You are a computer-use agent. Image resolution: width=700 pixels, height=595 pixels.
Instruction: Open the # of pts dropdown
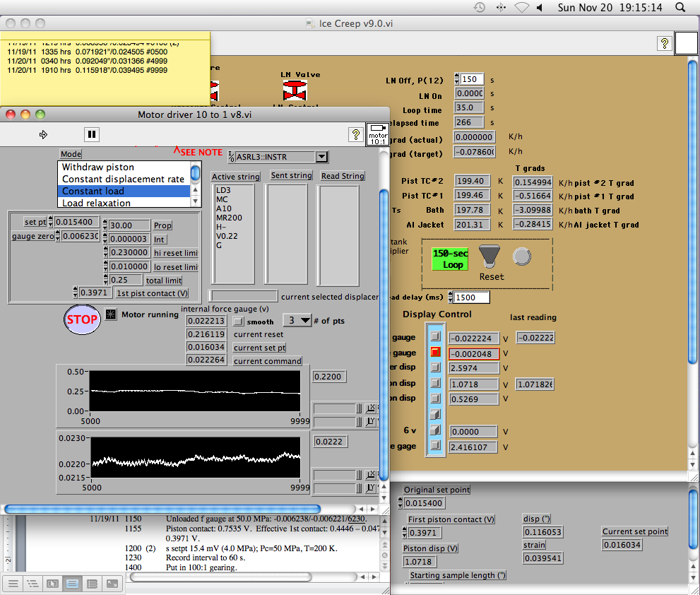point(297,320)
